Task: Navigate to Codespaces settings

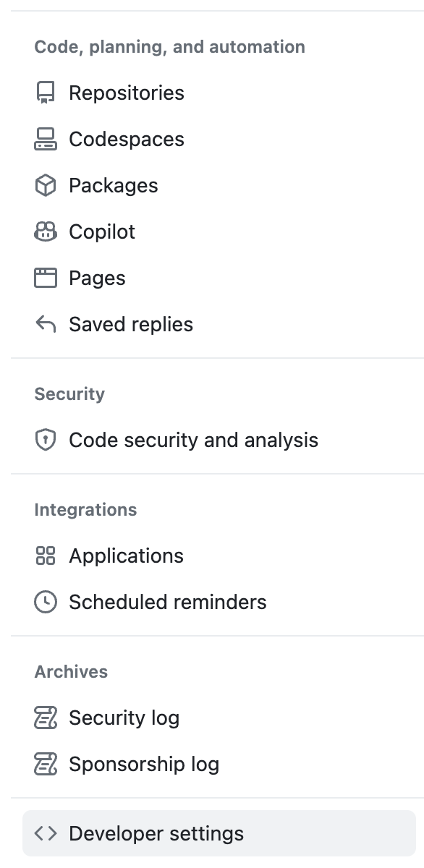Action: pyautogui.click(x=126, y=139)
